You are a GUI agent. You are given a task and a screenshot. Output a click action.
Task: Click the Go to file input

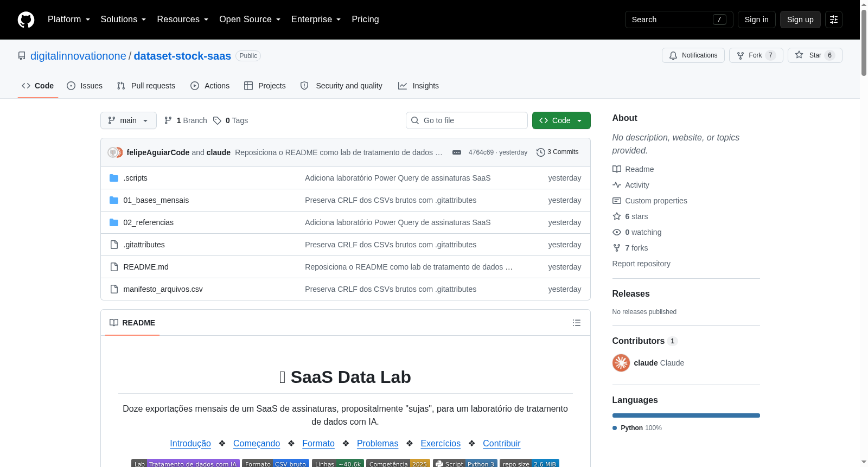467,120
